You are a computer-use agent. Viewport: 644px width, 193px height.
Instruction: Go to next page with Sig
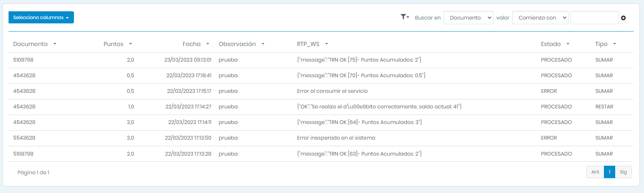pyautogui.click(x=623, y=172)
